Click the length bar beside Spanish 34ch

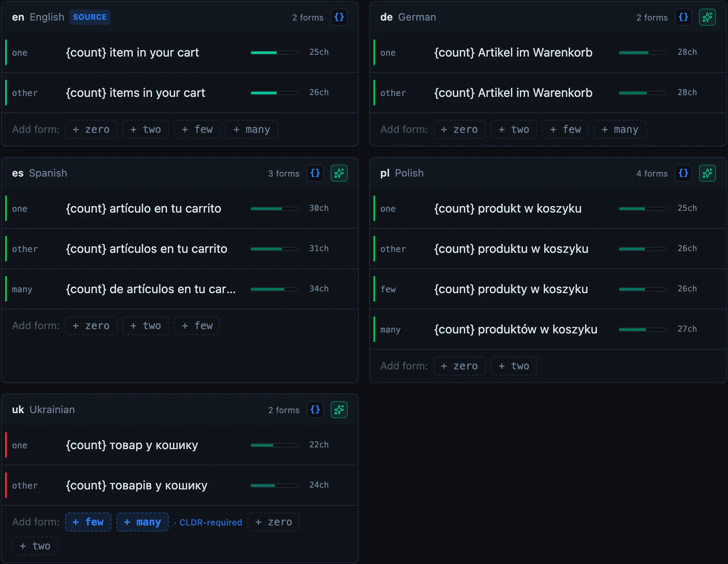(274, 289)
